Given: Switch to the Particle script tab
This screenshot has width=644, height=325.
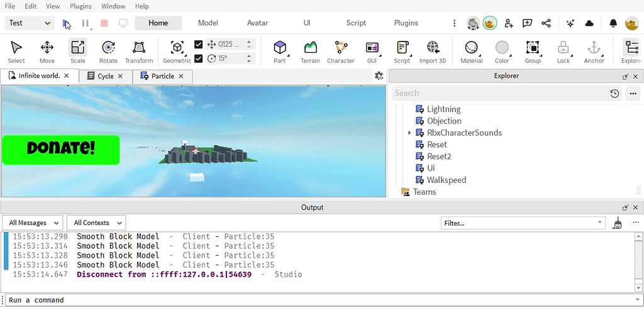Looking at the screenshot, I should [x=163, y=76].
